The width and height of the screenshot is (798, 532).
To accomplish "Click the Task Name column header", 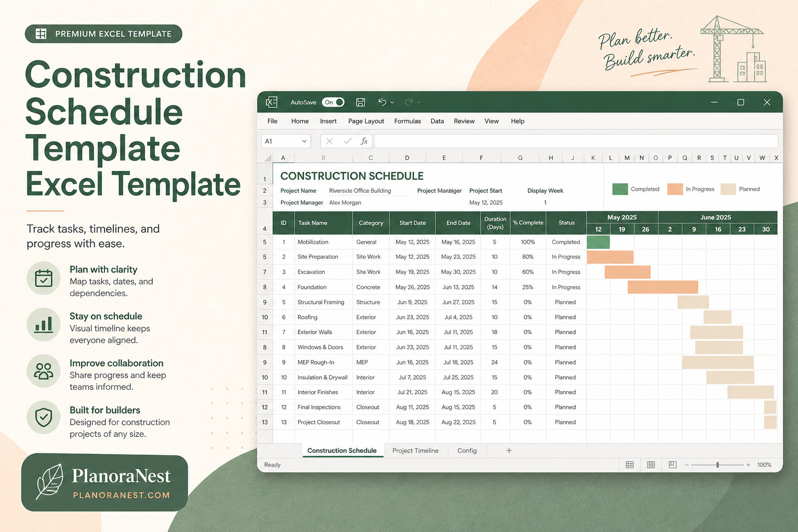I will [x=323, y=223].
